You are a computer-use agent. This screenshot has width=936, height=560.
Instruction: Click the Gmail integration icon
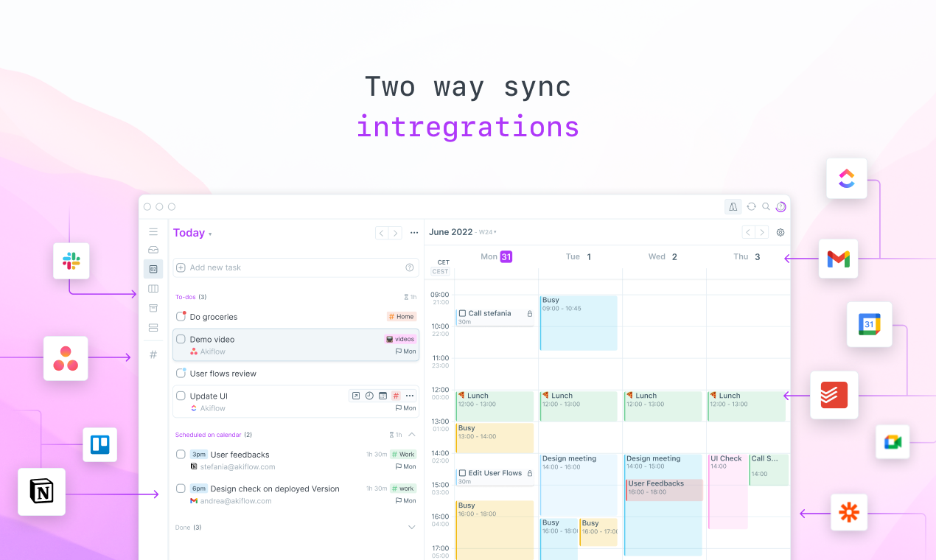pos(839,259)
